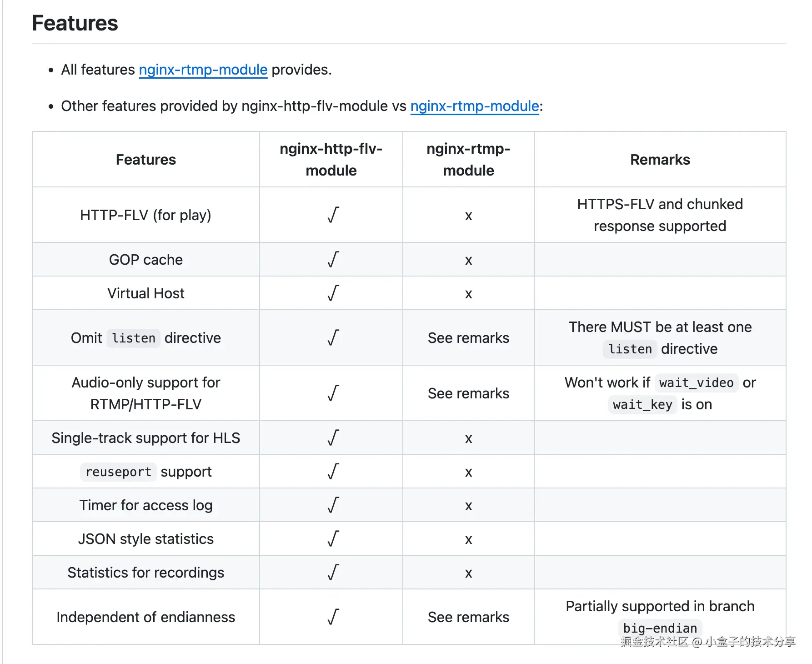Click "See remarks" in the Audio-only support row
This screenshot has width=812, height=664.
tap(468, 393)
